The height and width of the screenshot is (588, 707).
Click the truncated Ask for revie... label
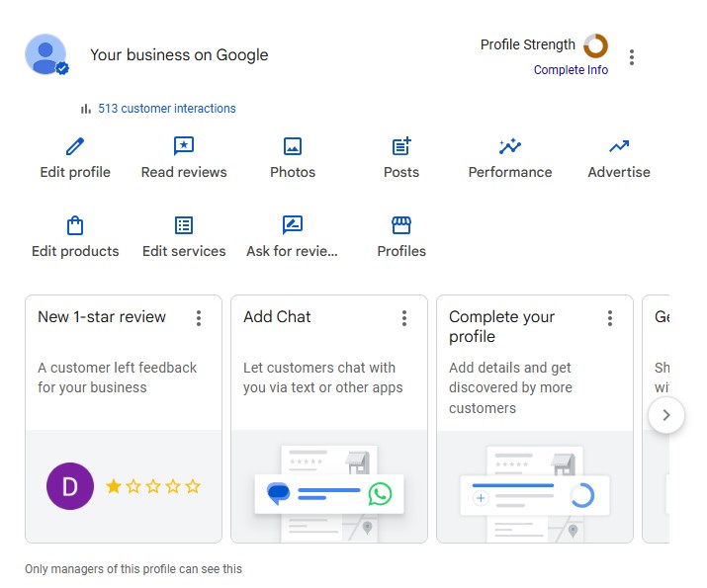(x=292, y=251)
